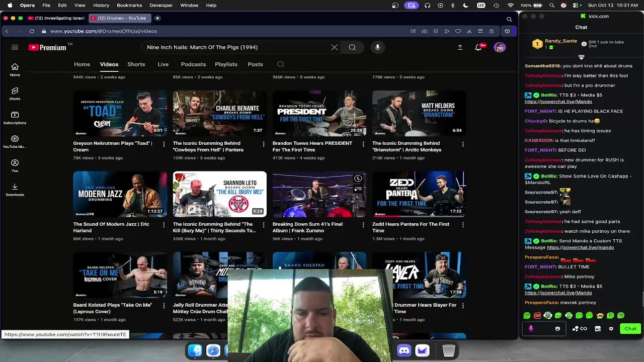Switch to the Playlists channel tab
The width and height of the screenshot is (644, 362).
(x=226, y=64)
